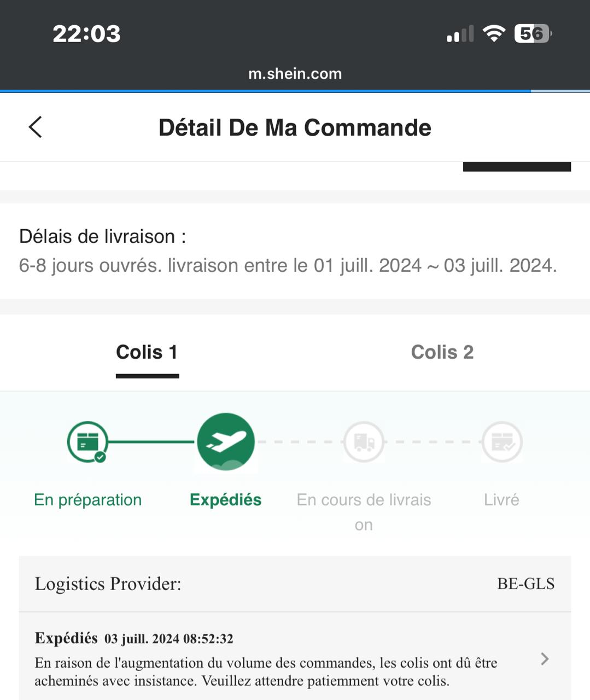
Task: Tap the Expédiés step label
Action: [x=226, y=500]
